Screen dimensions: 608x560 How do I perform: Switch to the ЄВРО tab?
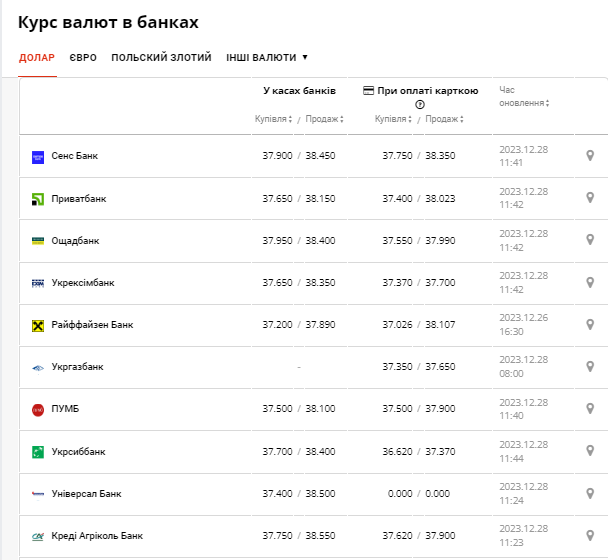[83, 58]
